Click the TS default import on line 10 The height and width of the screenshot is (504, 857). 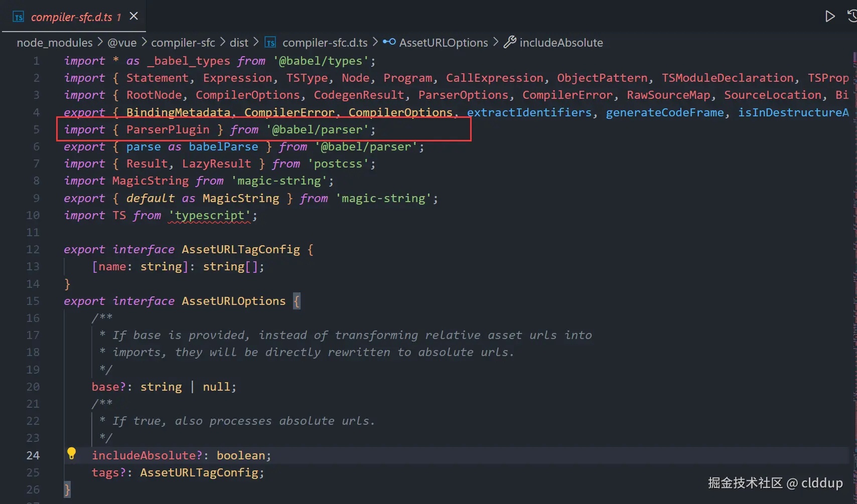tap(119, 215)
